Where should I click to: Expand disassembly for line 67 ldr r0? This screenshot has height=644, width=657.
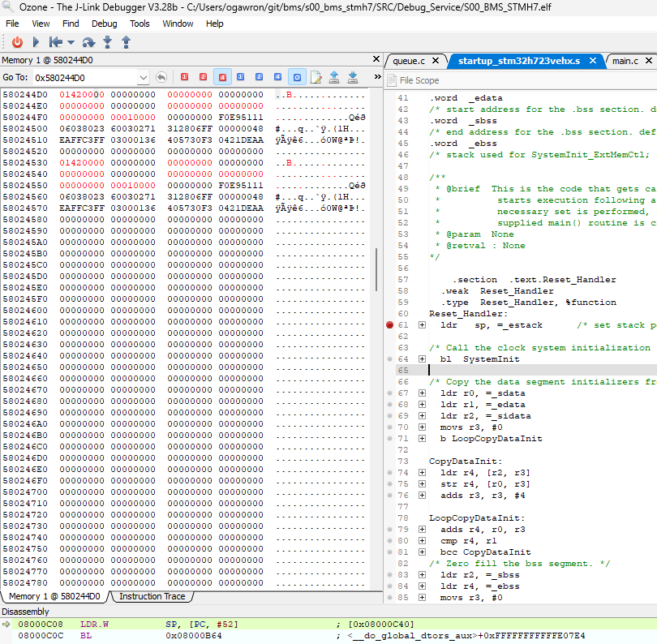[x=422, y=393]
